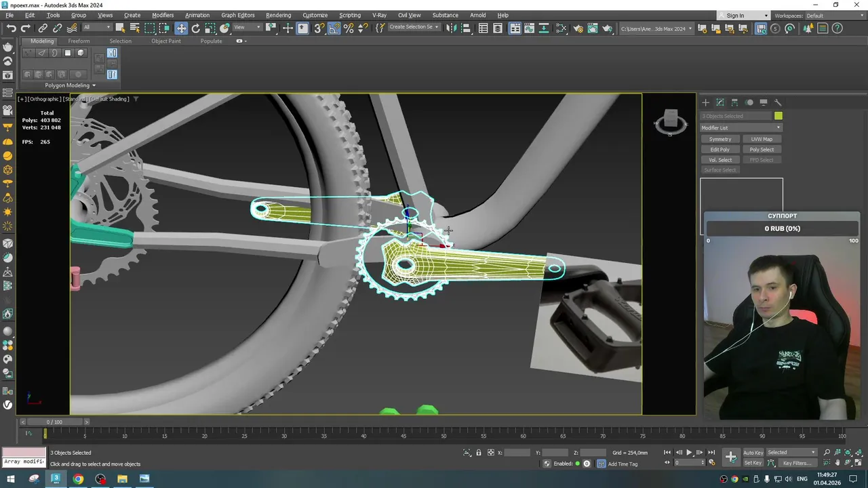Open Curve Editor icon in toolbar
Image resolution: width=868 pixels, height=488 pixels.
point(530,28)
